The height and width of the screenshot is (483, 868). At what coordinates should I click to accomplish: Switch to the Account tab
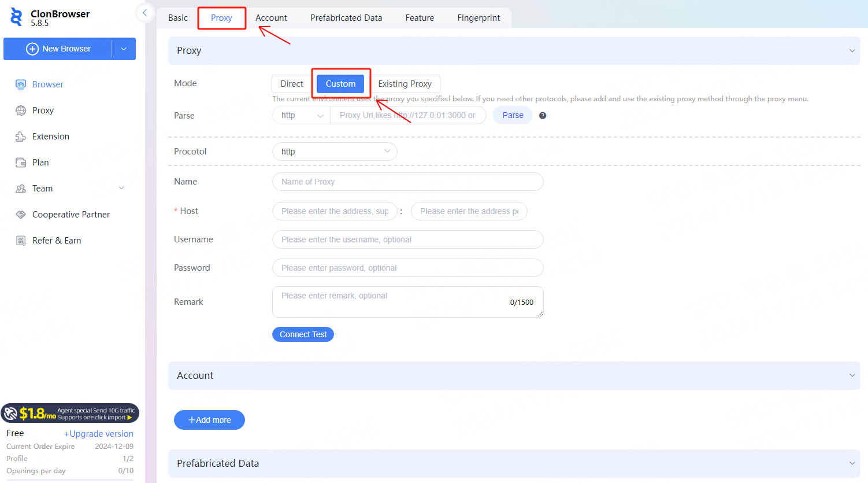coord(271,18)
